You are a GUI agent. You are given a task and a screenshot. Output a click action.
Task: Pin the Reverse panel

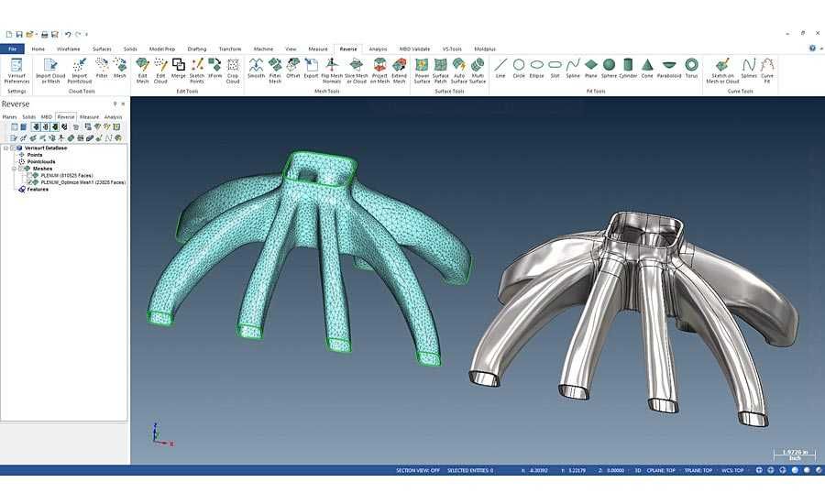pos(115,104)
